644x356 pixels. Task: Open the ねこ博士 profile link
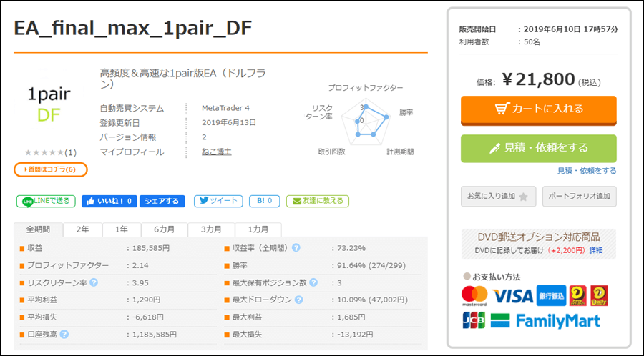point(217,152)
